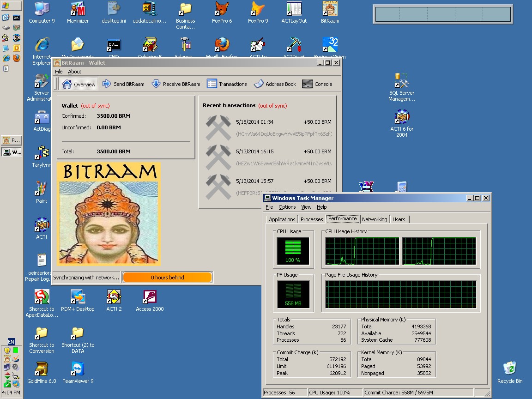Open the View menu in Task Manager
The height and width of the screenshot is (399, 532).
click(306, 207)
